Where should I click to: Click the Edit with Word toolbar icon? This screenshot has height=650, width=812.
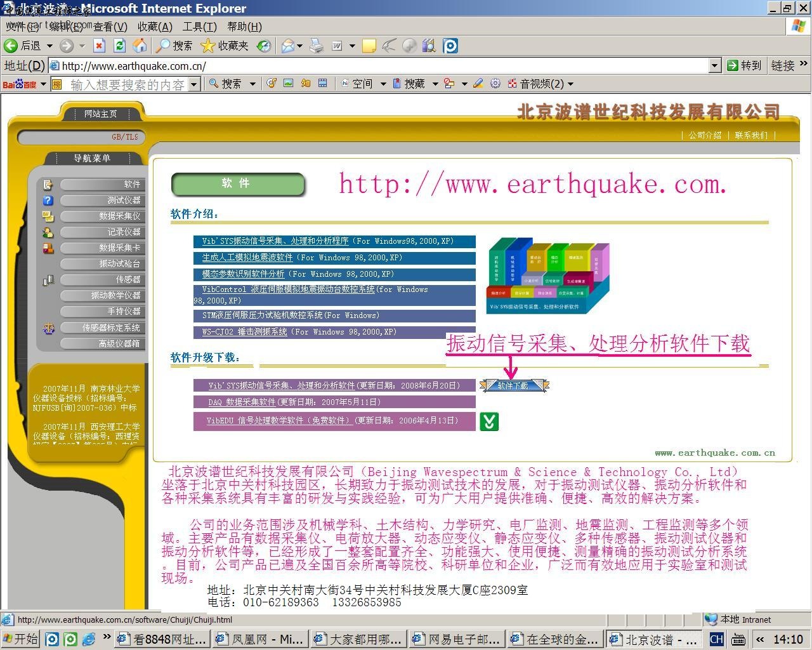[x=337, y=46]
